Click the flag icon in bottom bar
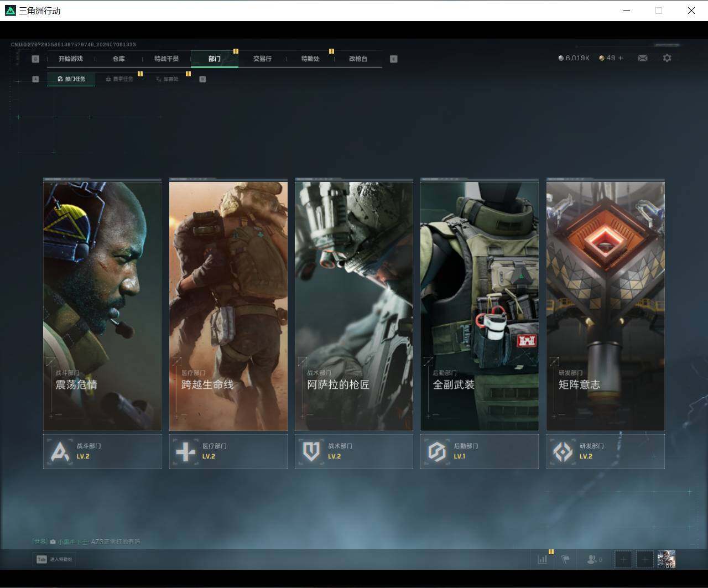 pyautogui.click(x=565, y=559)
